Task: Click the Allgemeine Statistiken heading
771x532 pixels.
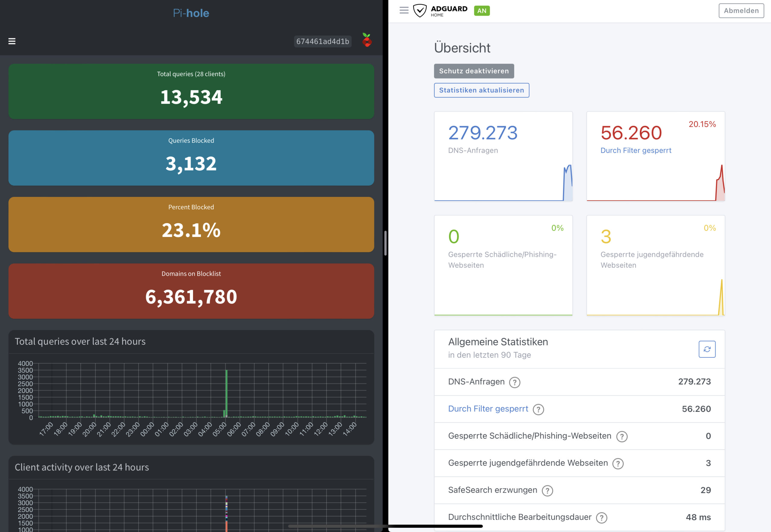Action: 498,342
